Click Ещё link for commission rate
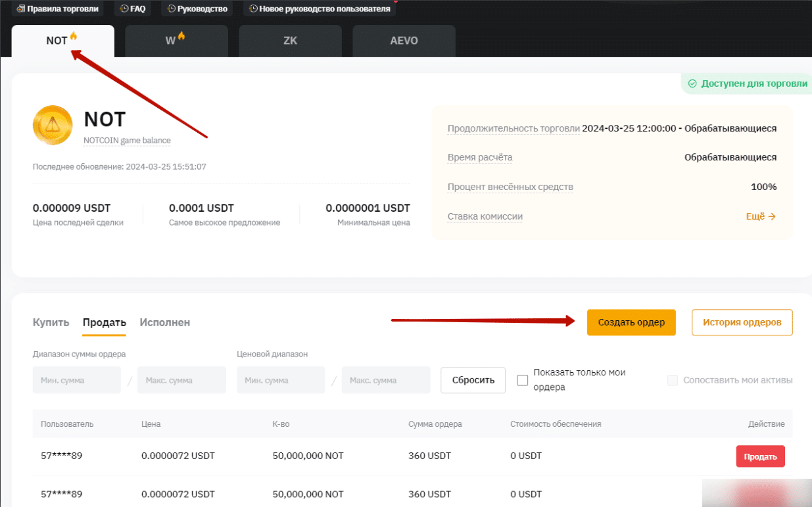The image size is (812, 507). pos(761,216)
